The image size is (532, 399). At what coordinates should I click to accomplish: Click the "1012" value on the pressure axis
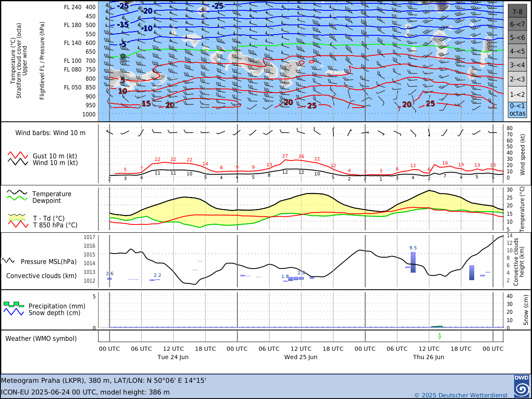point(89,281)
